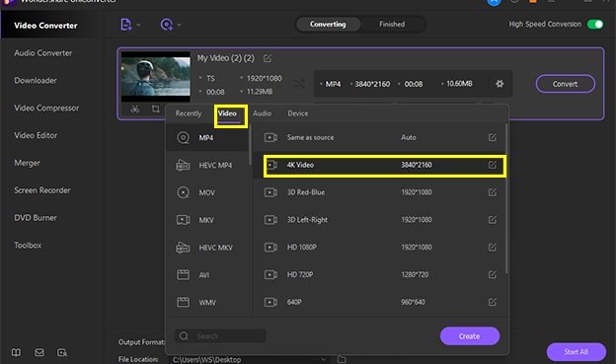This screenshot has width=616, height=364.
Task: Select the HD 1080P preset
Action: [379, 247]
